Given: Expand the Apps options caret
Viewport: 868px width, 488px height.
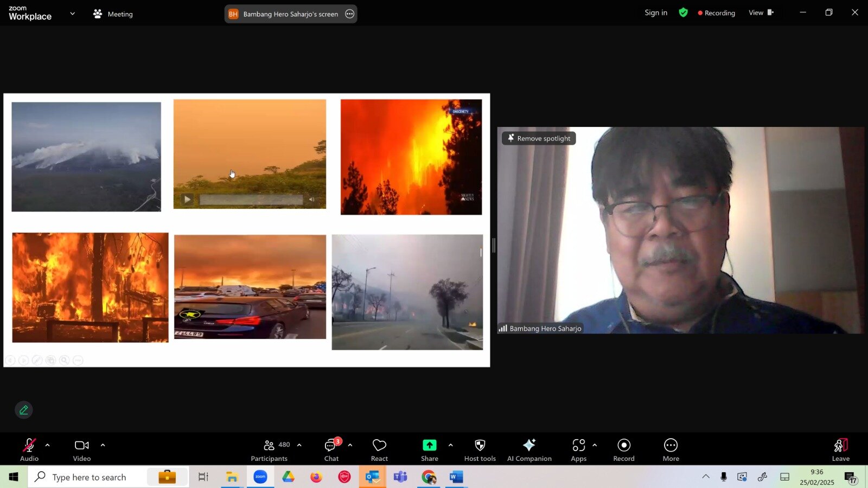Looking at the screenshot, I should point(595,445).
